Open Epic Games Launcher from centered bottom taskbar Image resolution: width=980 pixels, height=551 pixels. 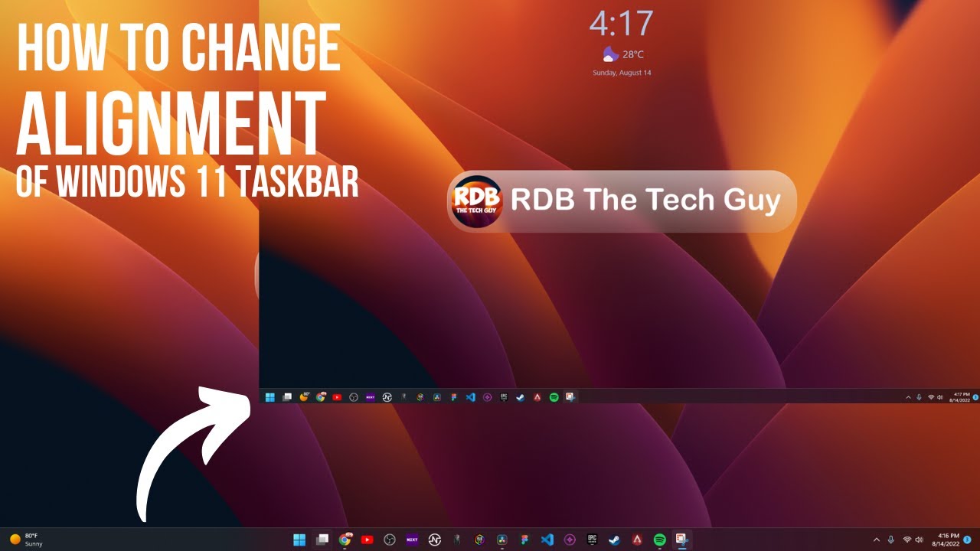592,540
